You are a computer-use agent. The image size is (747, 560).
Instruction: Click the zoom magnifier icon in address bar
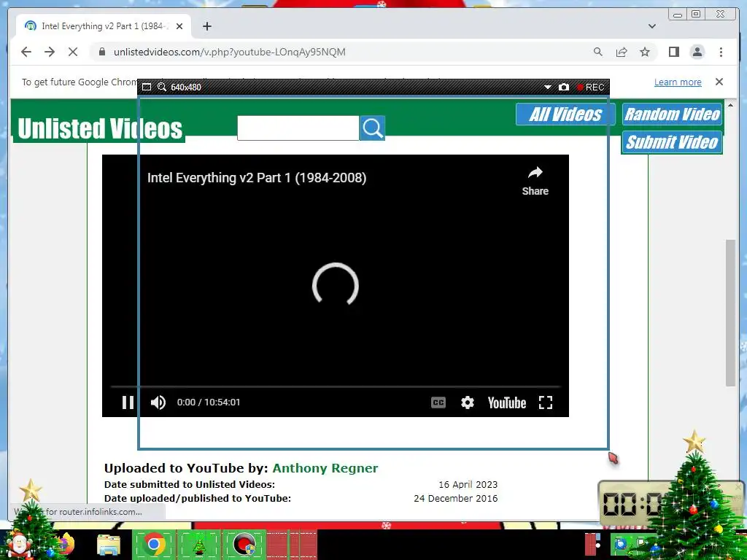[x=598, y=52]
